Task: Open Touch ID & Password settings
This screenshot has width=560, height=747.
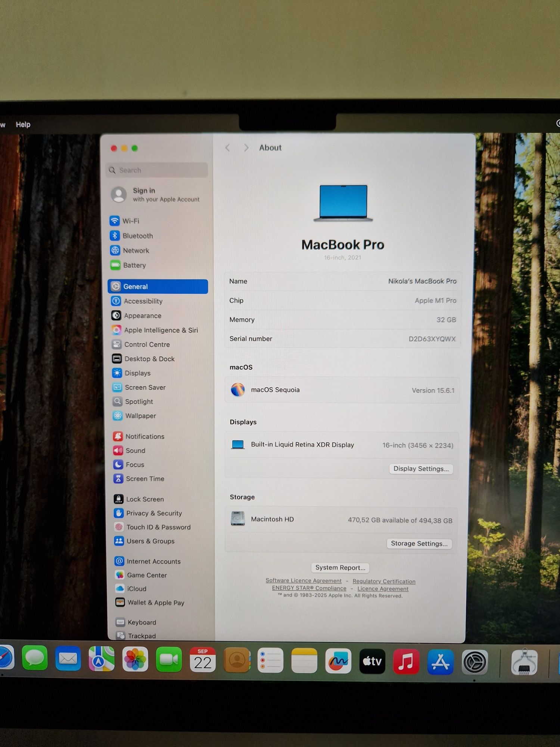Action: [152, 527]
